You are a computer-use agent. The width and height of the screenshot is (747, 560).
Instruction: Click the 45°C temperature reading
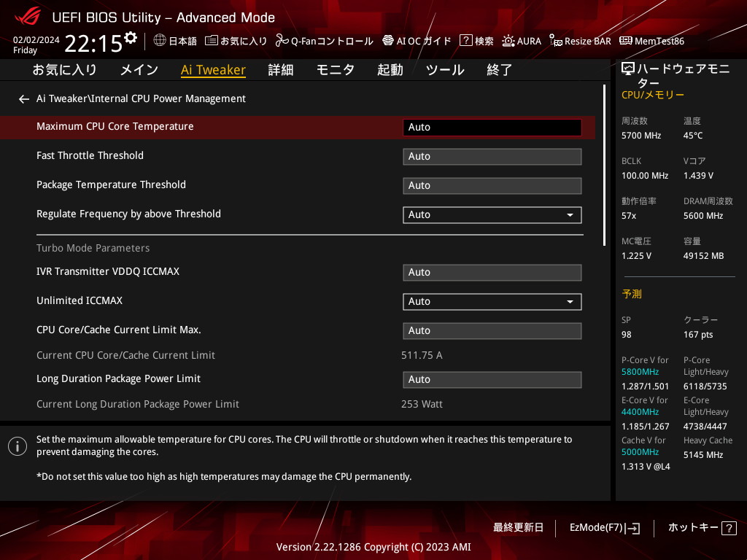click(693, 136)
